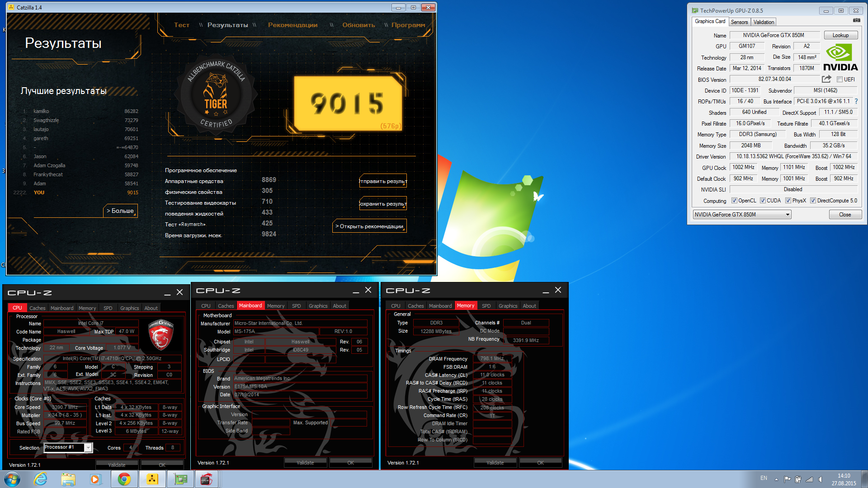Open the network signal tray icon

pos(809,479)
